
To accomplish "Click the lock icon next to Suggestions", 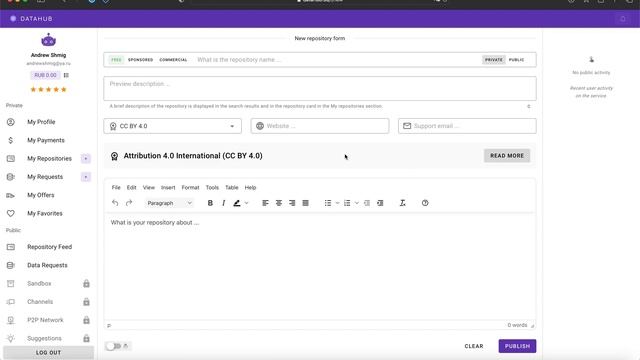I will point(86,338).
